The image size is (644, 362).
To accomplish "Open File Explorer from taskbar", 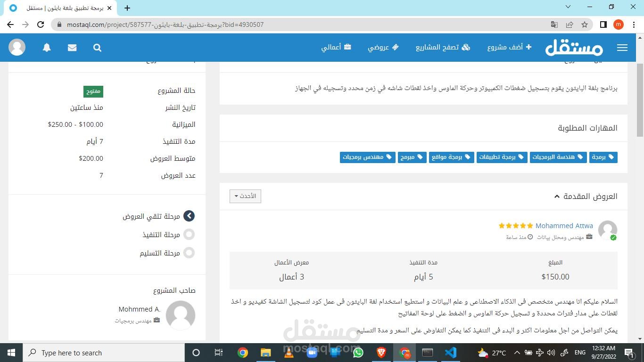I will point(265,353).
